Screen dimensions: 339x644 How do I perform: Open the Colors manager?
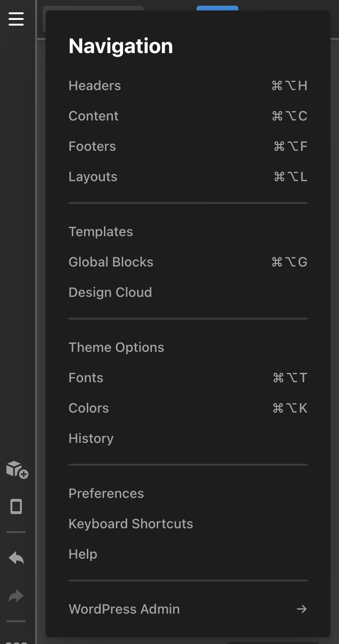pyautogui.click(x=188, y=408)
